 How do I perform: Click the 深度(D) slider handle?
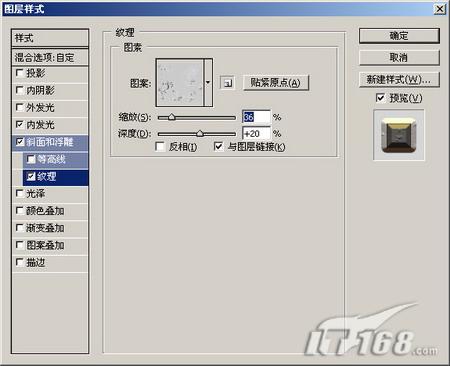tap(200, 134)
